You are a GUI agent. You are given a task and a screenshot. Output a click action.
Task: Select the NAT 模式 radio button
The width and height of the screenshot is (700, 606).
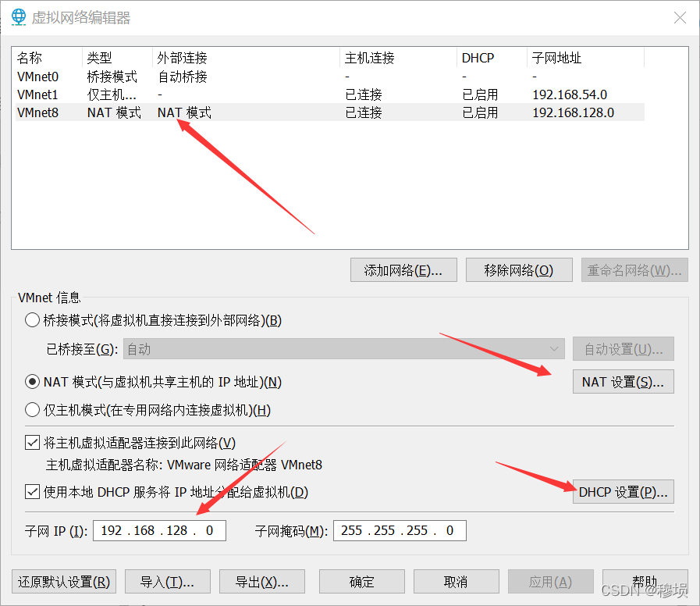pos(32,382)
